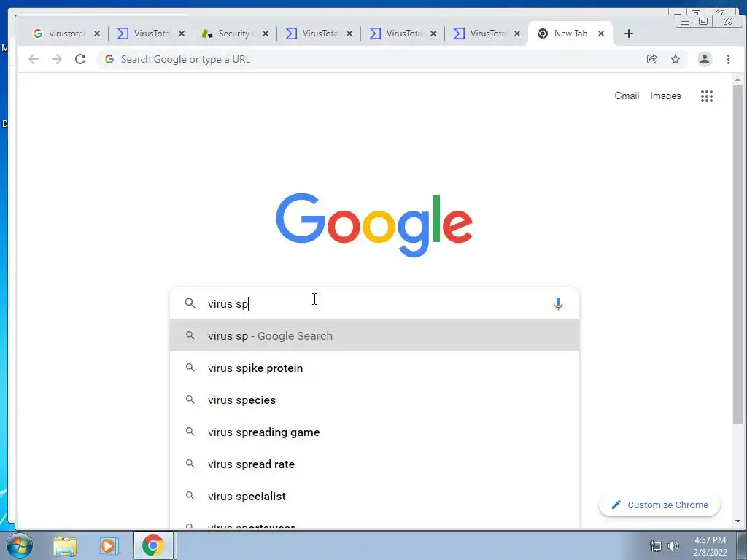Open network status icon in system tray
This screenshot has height=560, width=747.
pos(656,546)
